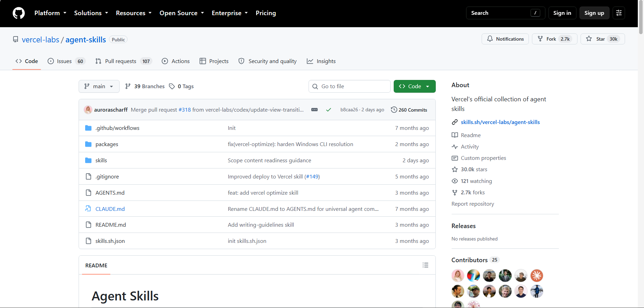Screen dimensions: 644x308
Task: Click the fork icon next to 2.7k forks
Action: [455, 193]
